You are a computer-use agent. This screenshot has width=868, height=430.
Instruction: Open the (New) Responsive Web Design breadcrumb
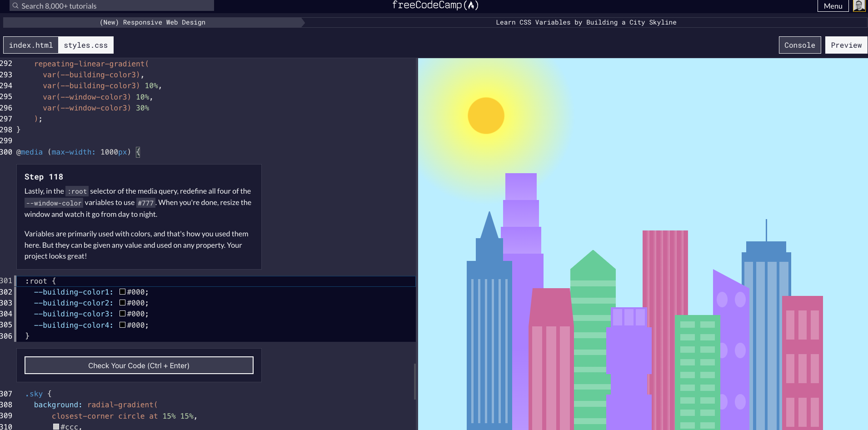[x=153, y=22]
